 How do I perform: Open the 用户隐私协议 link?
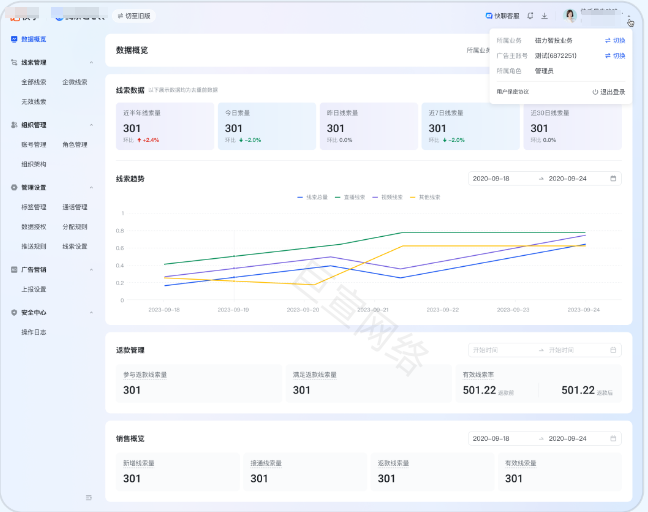tap(512, 92)
